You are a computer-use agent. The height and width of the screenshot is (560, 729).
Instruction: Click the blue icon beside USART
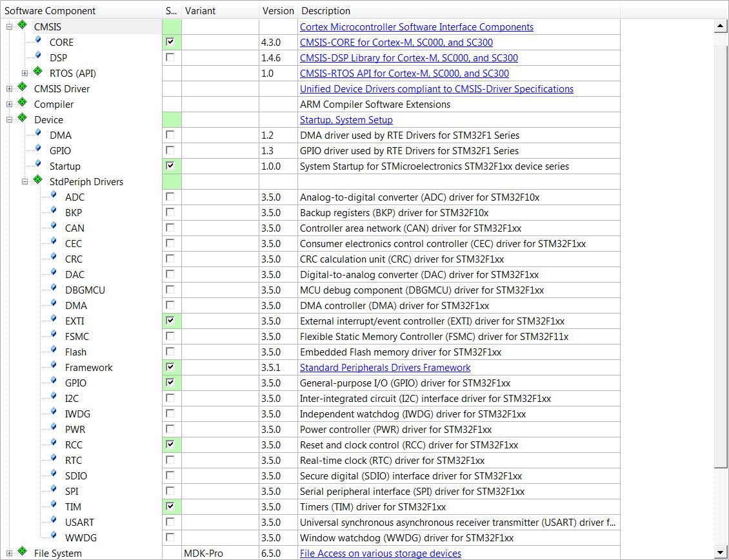[x=54, y=520]
